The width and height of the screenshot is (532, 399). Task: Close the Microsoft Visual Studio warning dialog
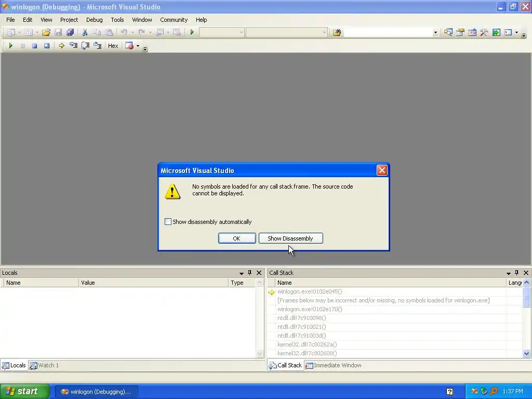point(382,170)
